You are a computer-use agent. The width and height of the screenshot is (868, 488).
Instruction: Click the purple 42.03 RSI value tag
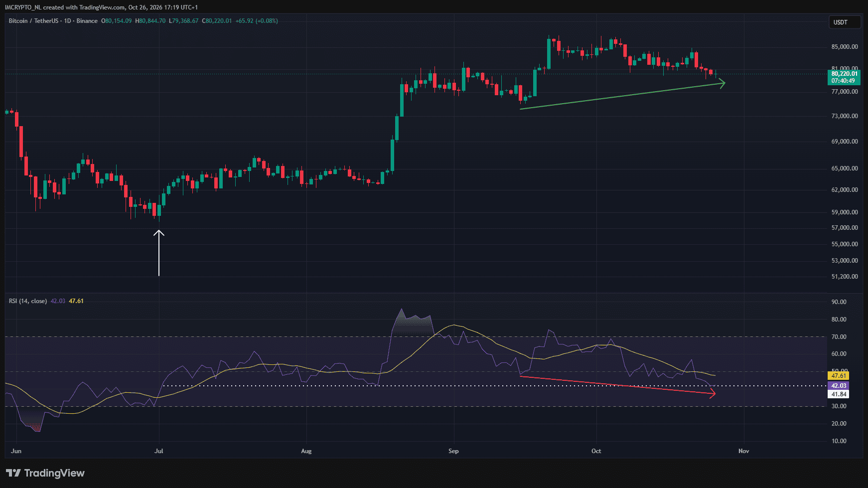839,386
